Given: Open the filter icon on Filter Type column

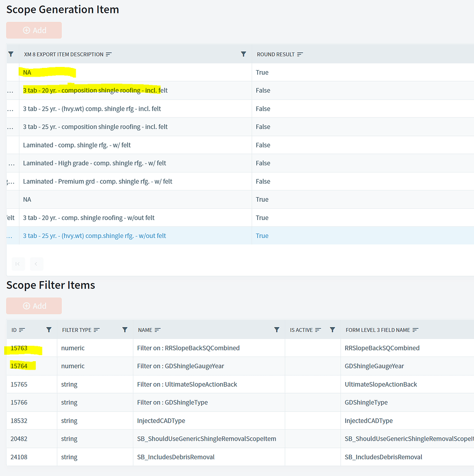Looking at the screenshot, I should coord(125,330).
